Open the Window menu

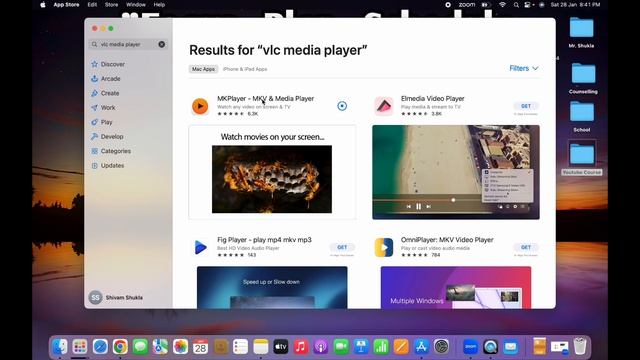[x=136, y=5]
